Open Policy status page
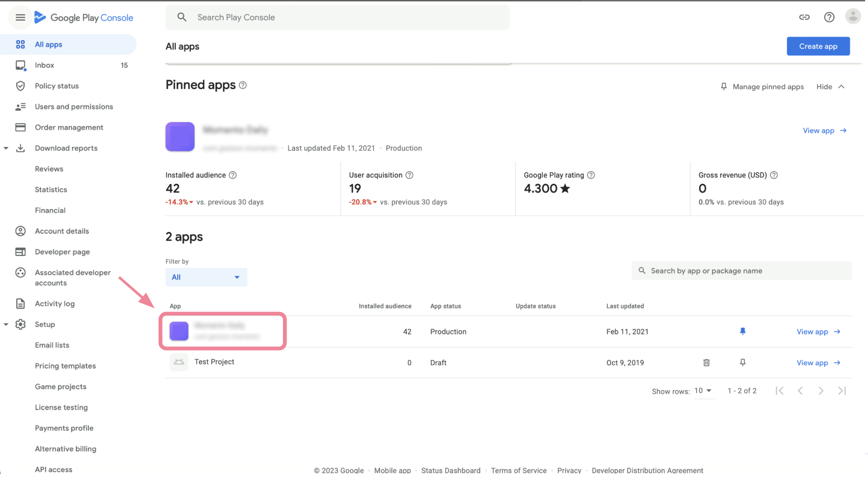 57,86
